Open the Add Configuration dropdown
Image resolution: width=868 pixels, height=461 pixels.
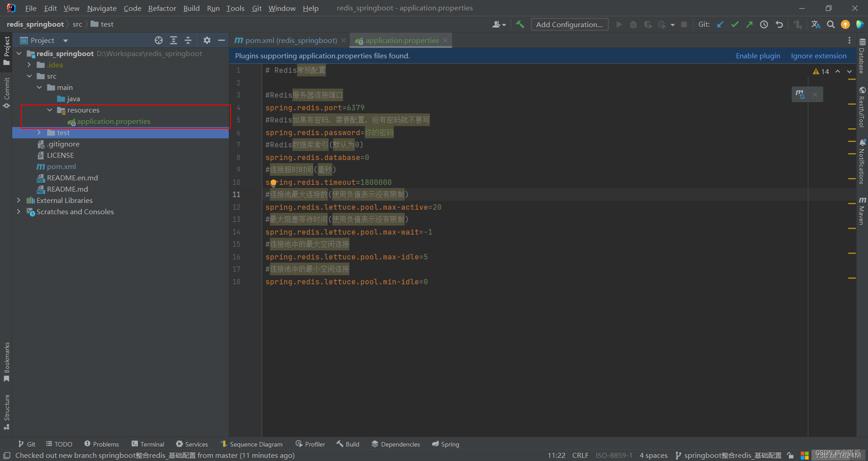pyautogui.click(x=569, y=24)
